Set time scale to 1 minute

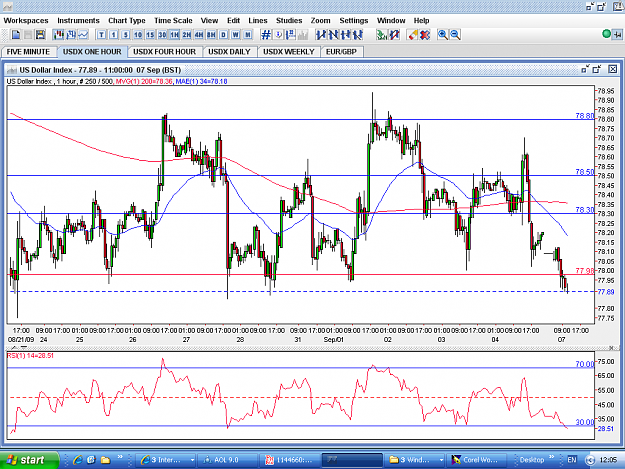(114, 35)
